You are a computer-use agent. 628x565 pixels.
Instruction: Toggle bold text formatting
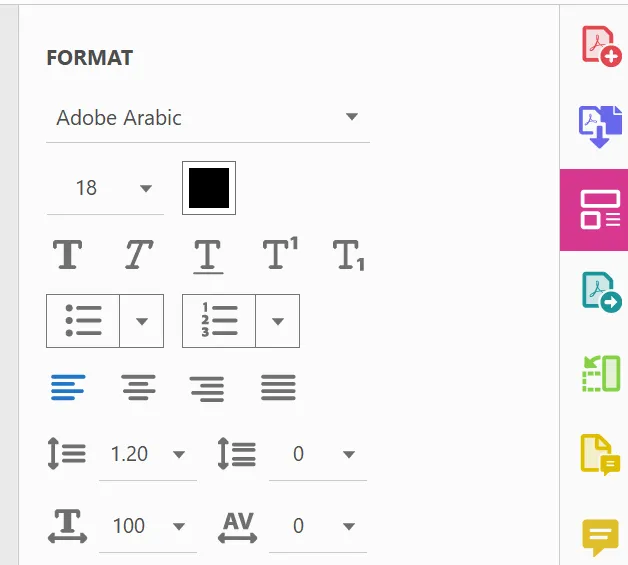coord(67,255)
